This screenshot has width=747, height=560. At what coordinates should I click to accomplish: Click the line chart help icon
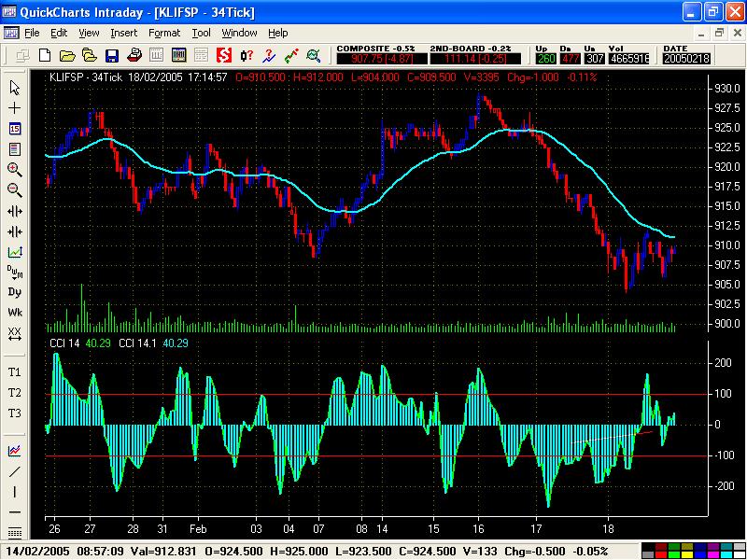click(x=269, y=56)
